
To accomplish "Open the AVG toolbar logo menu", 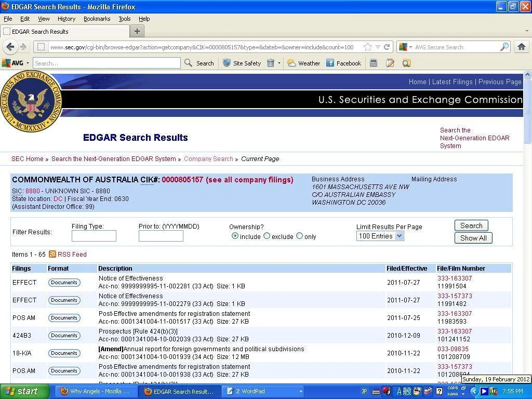I will coord(15,63).
